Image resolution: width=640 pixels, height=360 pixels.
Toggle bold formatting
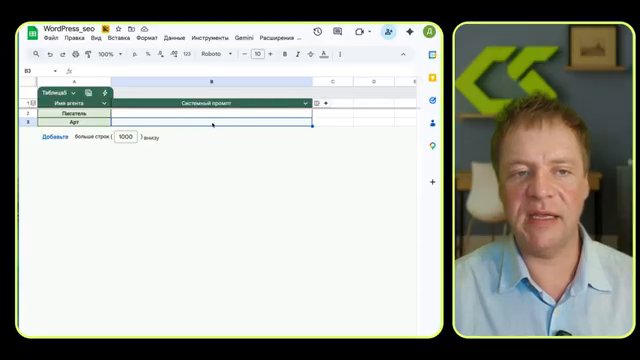(x=285, y=54)
